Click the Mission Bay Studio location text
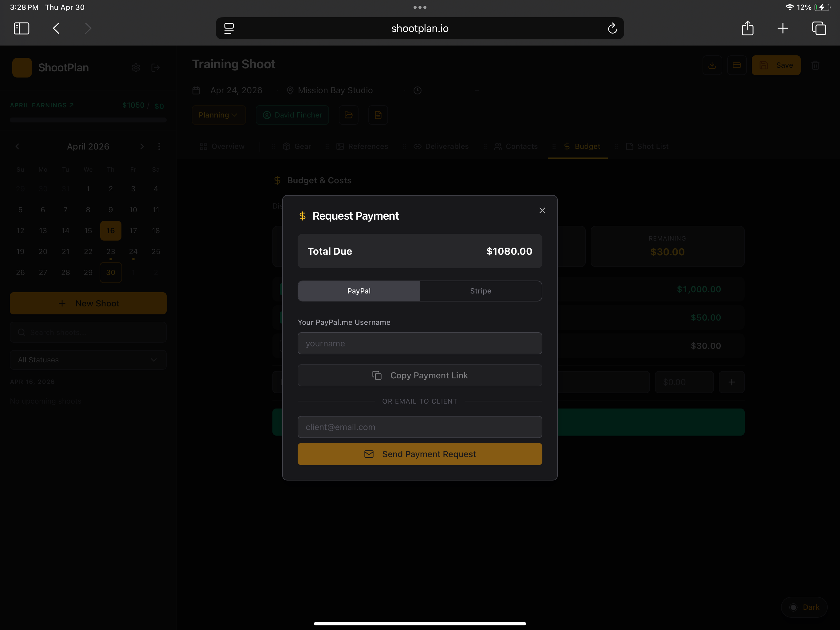Viewport: 840px width, 630px height. [335, 90]
